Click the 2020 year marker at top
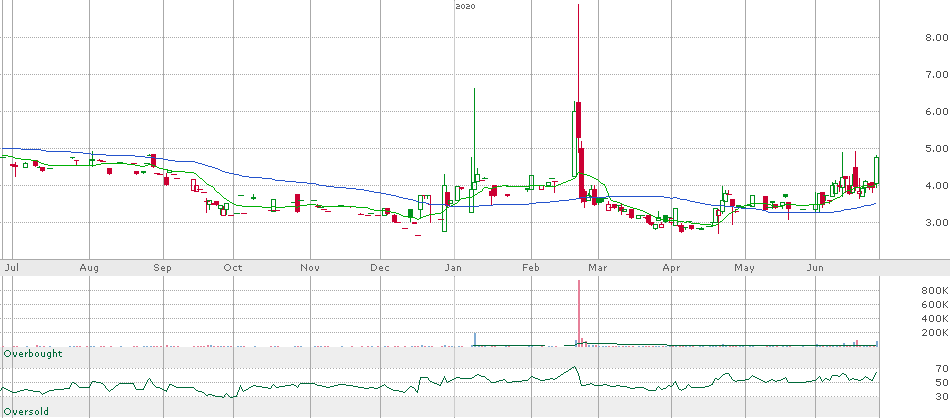The width and height of the screenshot is (950, 418). point(465,7)
